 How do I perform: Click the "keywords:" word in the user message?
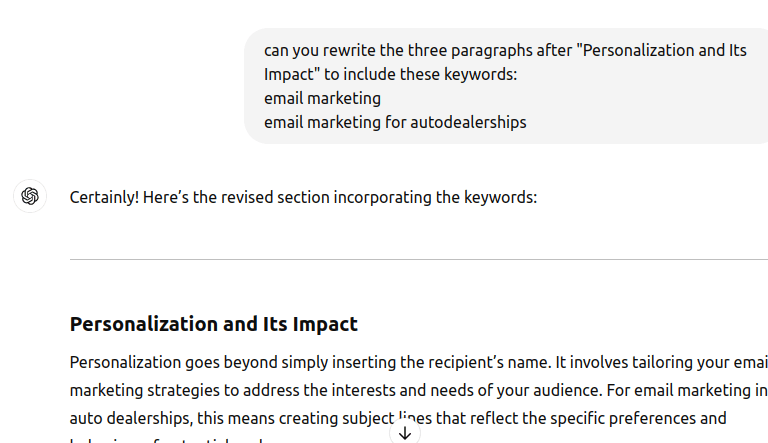click(x=477, y=74)
